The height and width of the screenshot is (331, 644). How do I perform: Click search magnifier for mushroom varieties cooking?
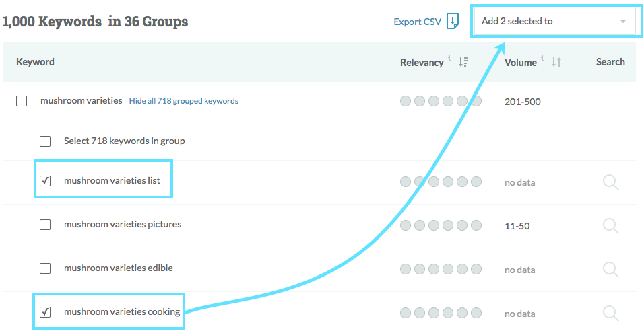pyautogui.click(x=610, y=313)
